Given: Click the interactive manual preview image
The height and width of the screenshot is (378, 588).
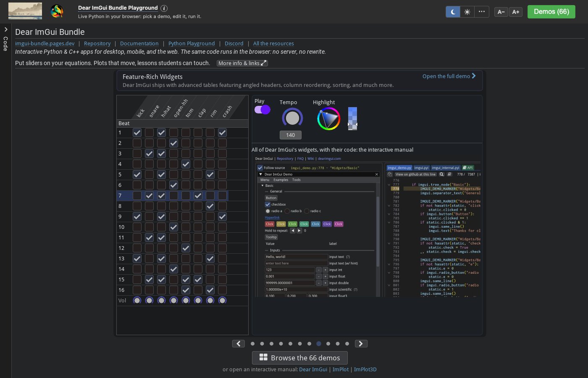Looking at the screenshot, I should click(367, 226).
